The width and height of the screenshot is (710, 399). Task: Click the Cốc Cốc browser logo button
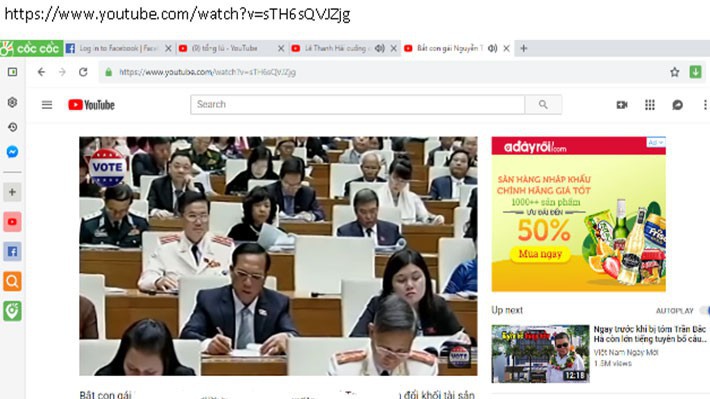point(31,48)
